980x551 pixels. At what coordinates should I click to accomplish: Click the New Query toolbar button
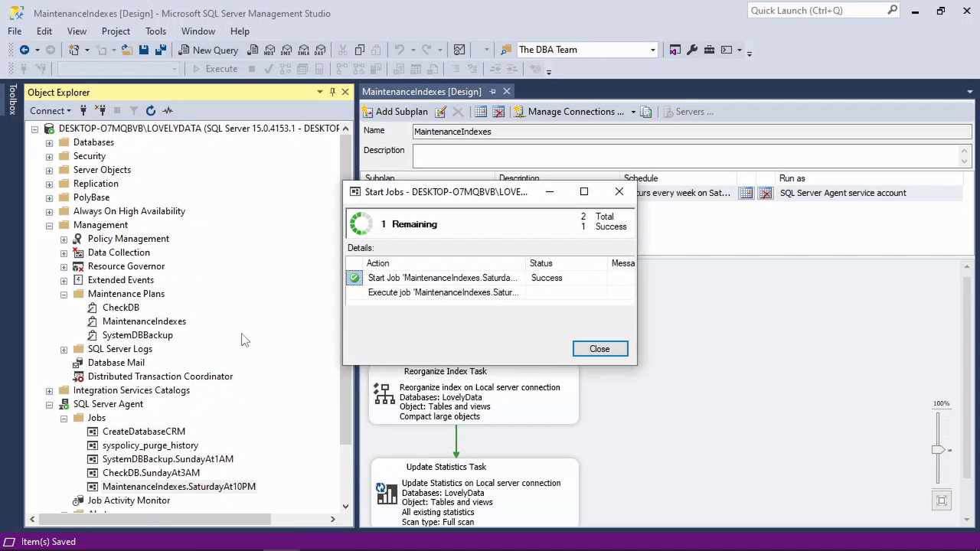208,50
